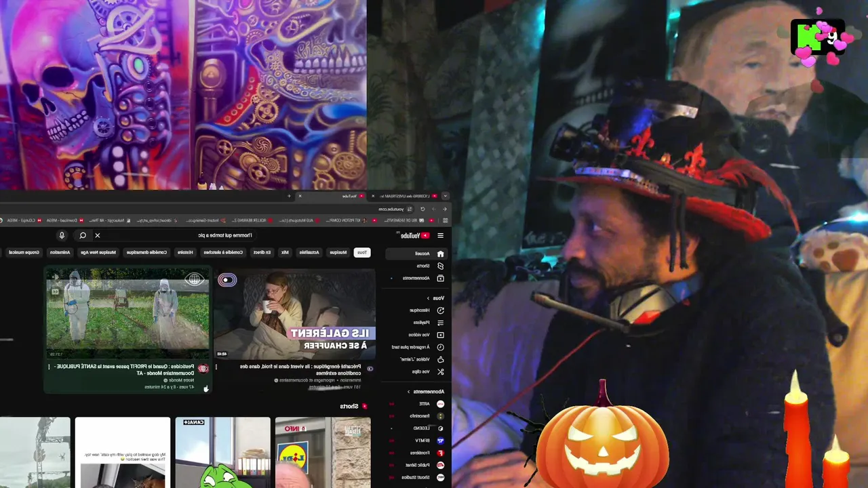
Task: Open Pesticides SANTÉ PUBLIQUE video title
Action: [125, 369]
